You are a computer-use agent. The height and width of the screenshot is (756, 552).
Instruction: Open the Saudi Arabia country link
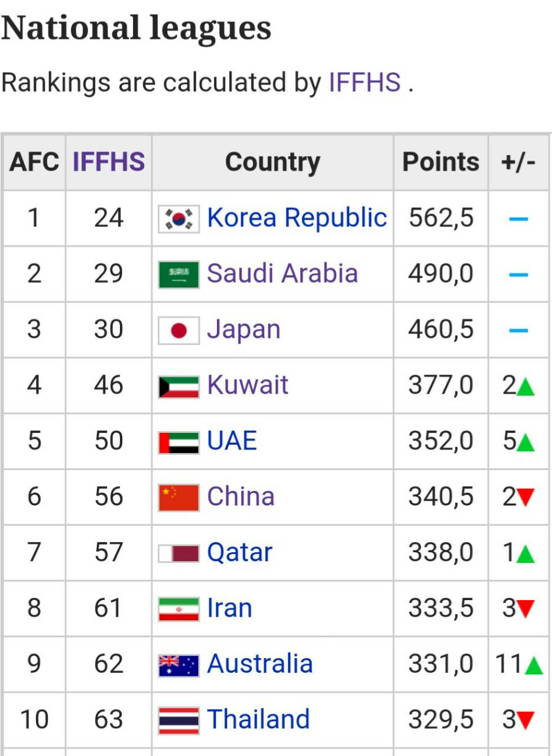coord(283,273)
